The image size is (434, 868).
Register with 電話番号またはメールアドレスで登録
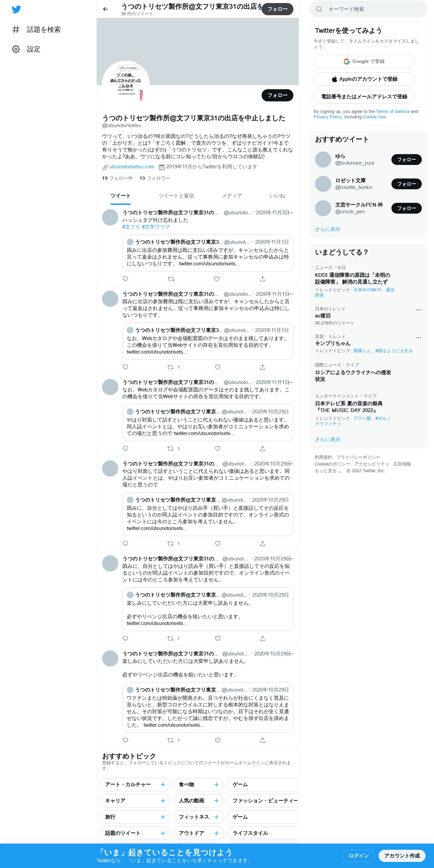(364, 97)
